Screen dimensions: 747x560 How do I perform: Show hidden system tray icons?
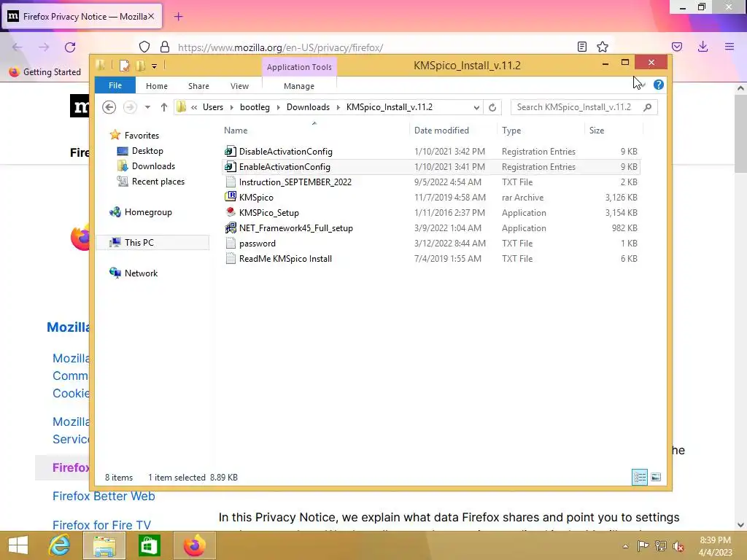pyautogui.click(x=625, y=546)
